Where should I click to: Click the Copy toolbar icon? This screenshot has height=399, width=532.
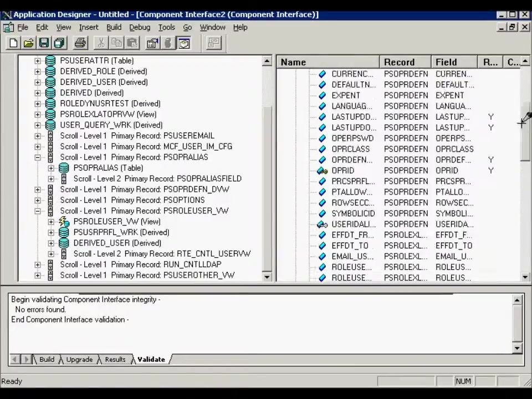coord(116,43)
